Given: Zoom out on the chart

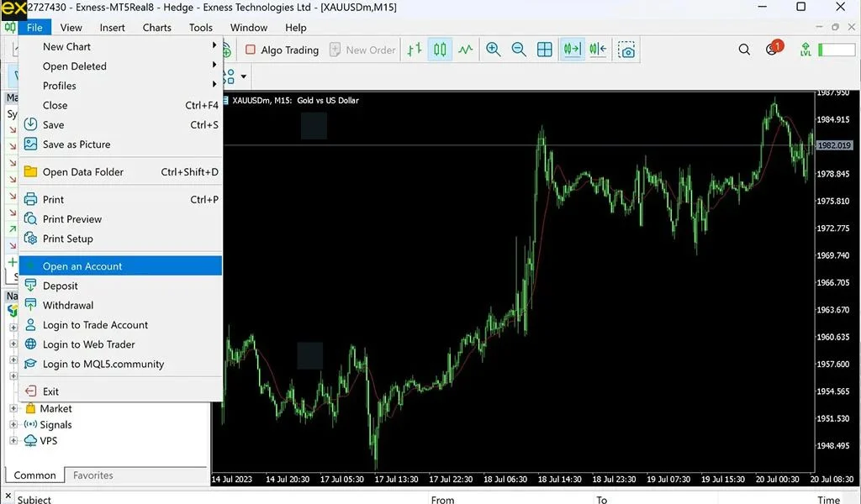Looking at the screenshot, I should click(519, 50).
